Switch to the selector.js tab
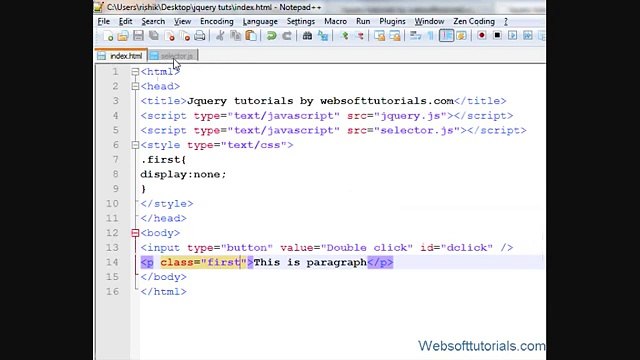The image size is (640, 360). [173, 56]
